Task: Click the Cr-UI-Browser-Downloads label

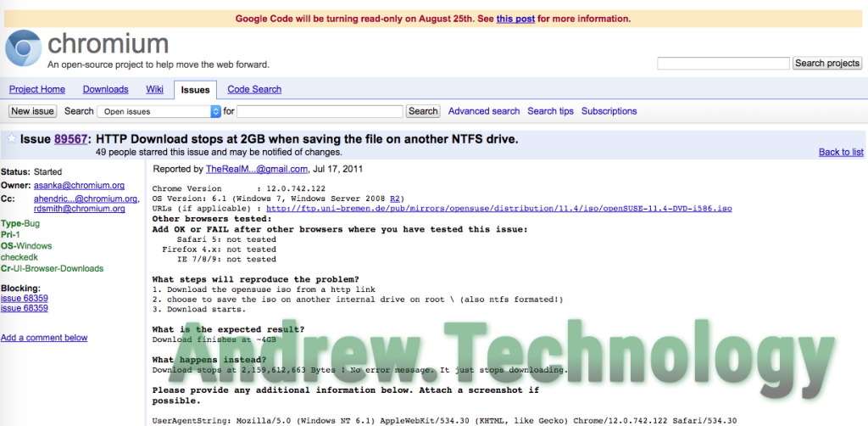Action: (52, 269)
